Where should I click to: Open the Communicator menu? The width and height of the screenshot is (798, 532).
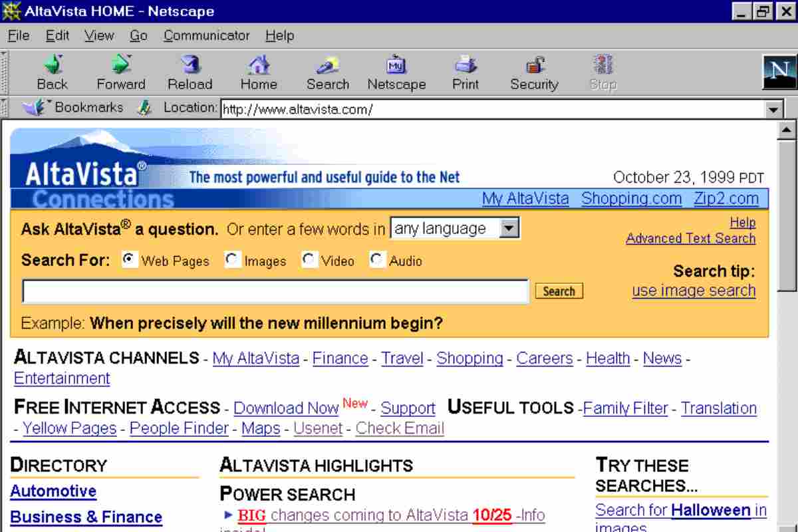pos(206,35)
